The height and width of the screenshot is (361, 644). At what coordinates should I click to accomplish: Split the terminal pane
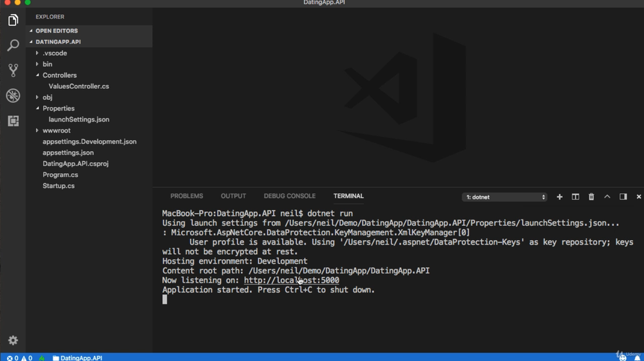click(575, 197)
